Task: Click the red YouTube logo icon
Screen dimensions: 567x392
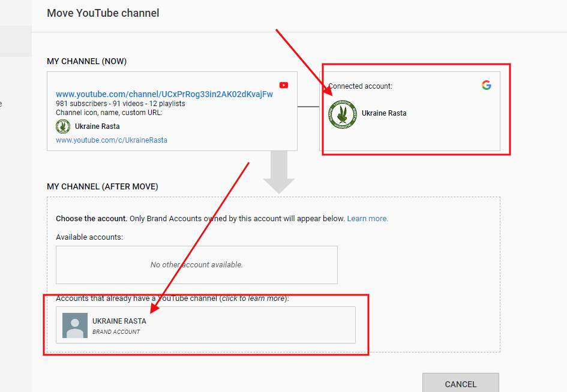Action: pyautogui.click(x=284, y=85)
